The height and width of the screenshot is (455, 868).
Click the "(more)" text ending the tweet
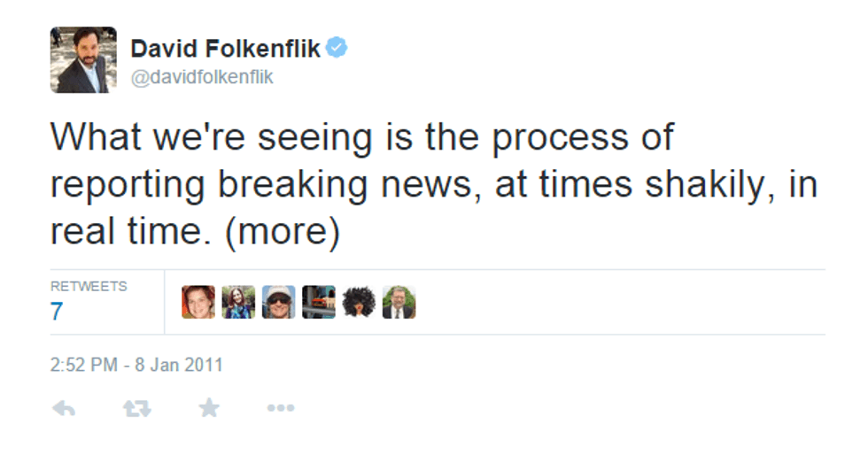click(283, 232)
